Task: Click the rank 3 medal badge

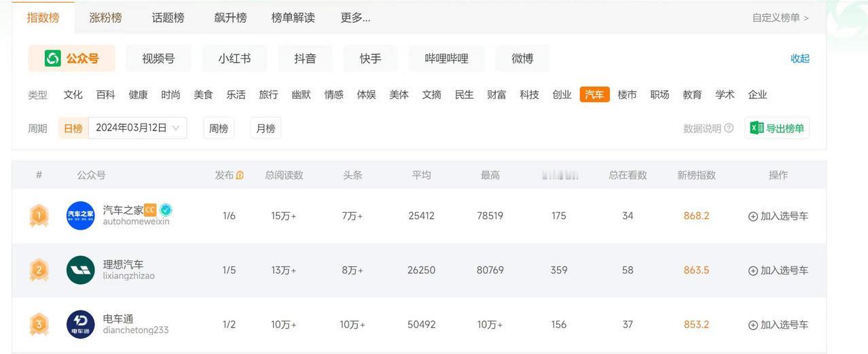Action: tap(39, 325)
